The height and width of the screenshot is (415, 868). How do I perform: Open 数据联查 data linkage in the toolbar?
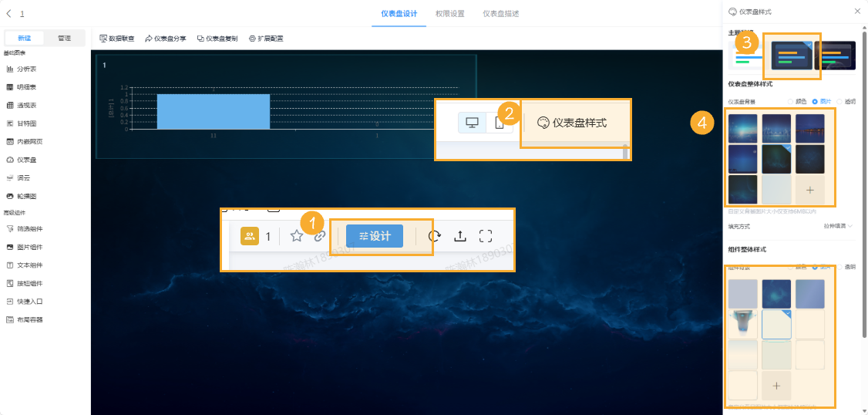click(117, 39)
